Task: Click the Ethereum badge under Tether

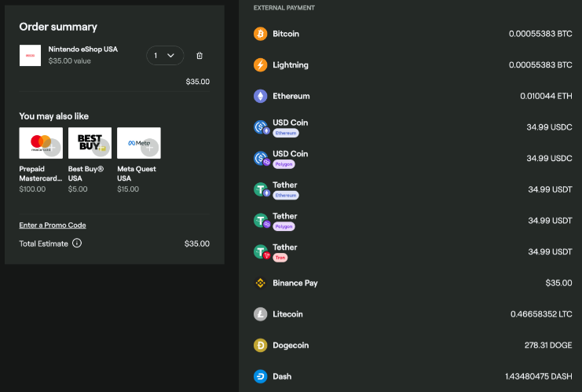Action: [x=286, y=196]
